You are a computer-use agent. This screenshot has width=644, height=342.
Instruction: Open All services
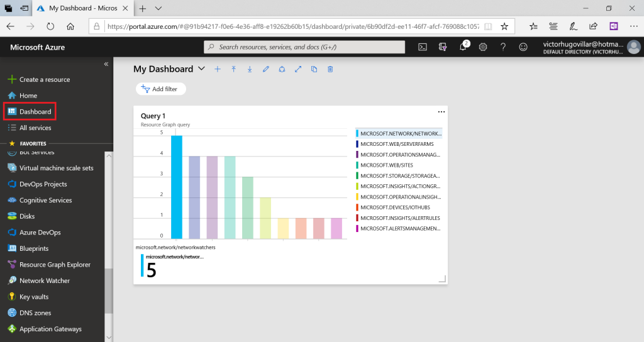pyautogui.click(x=30, y=128)
